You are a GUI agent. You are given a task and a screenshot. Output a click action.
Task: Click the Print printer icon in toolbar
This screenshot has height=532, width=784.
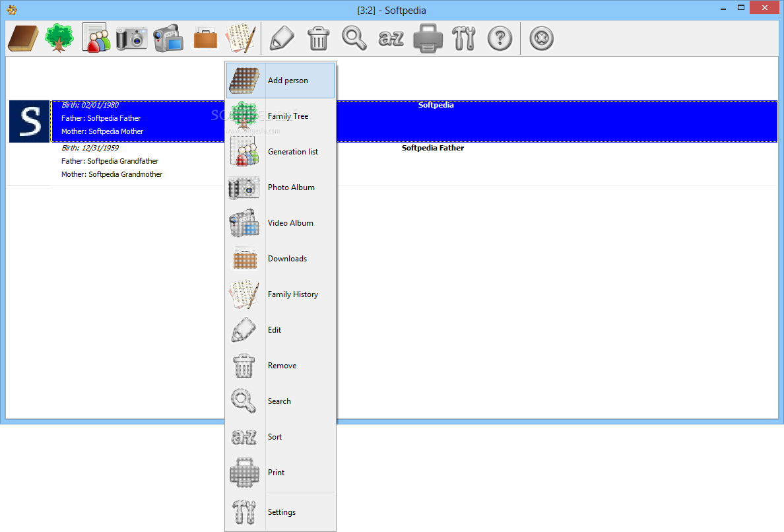pos(428,38)
